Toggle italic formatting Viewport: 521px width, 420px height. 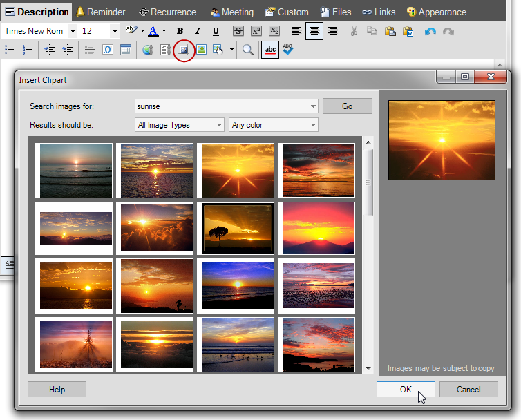point(198,31)
